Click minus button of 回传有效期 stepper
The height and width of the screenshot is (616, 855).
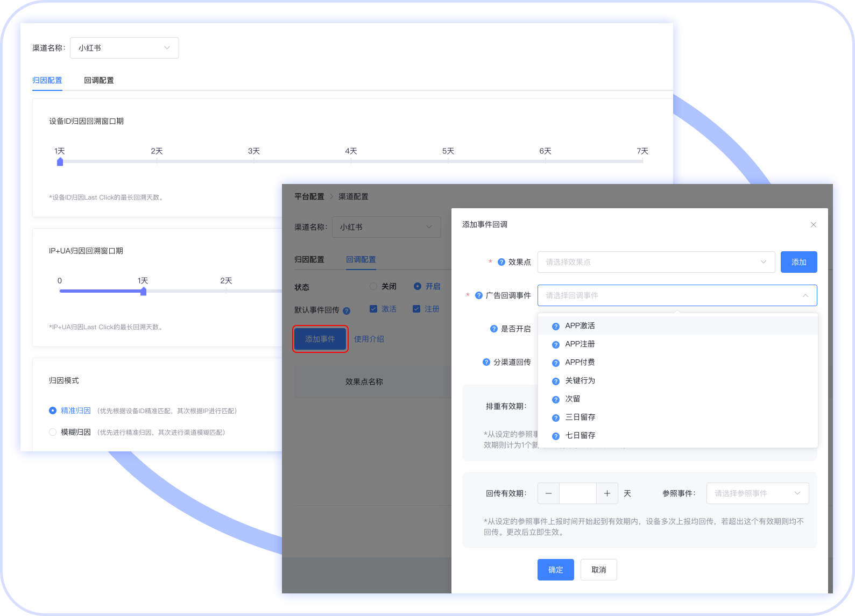pos(548,493)
